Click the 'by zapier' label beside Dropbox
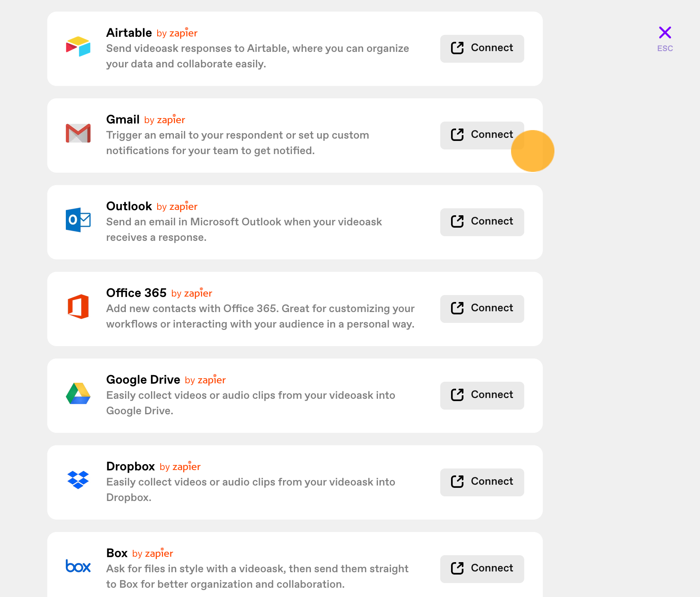Image resolution: width=700 pixels, height=597 pixels. 180,467
